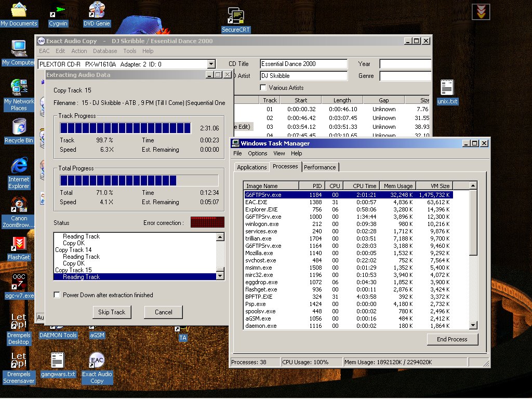Launch Exact Audio Copy desktop shortcut

tap(97, 361)
